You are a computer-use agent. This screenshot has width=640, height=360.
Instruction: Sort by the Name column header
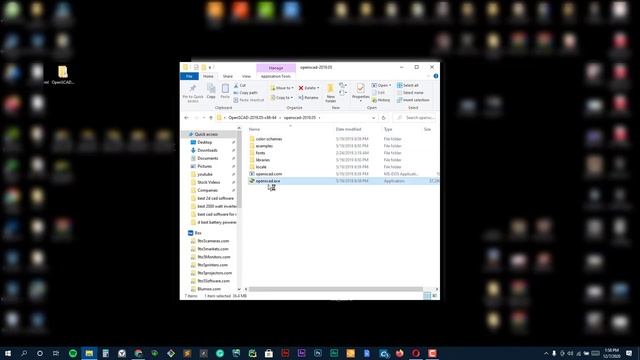click(x=254, y=129)
